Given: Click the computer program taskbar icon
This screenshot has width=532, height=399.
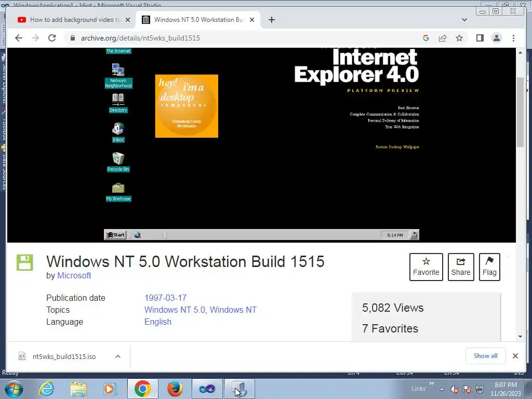Looking at the screenshot, I should (x=239, y=389).
